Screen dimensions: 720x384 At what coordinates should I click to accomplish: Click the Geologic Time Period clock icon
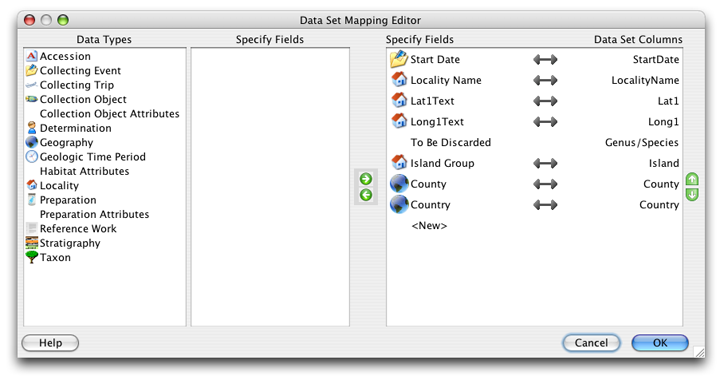31,157
